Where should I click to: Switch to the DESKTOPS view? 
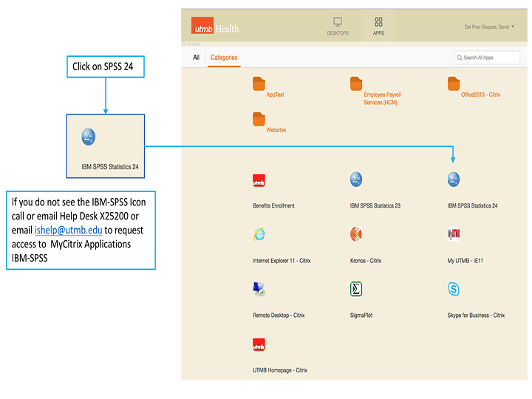pos(338,26)
